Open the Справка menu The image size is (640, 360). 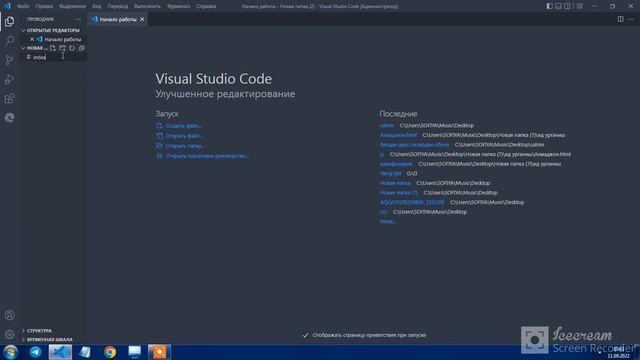click(206, 6)
